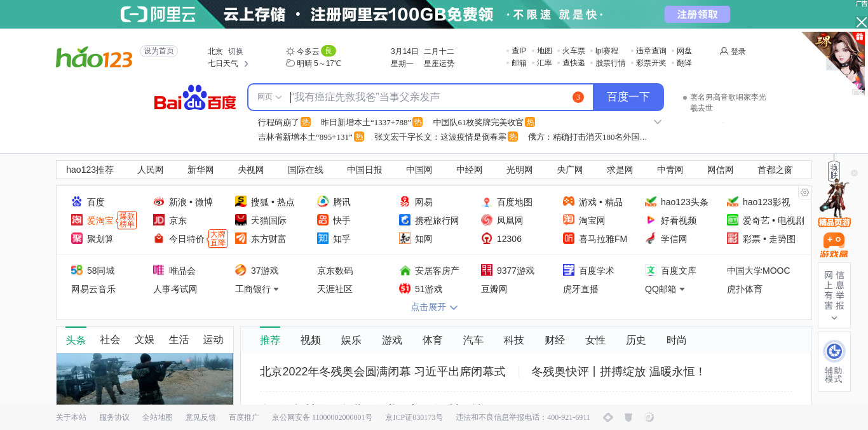Close the top Aliyun banner ad
868x430 pixels.
coord(861,22)
